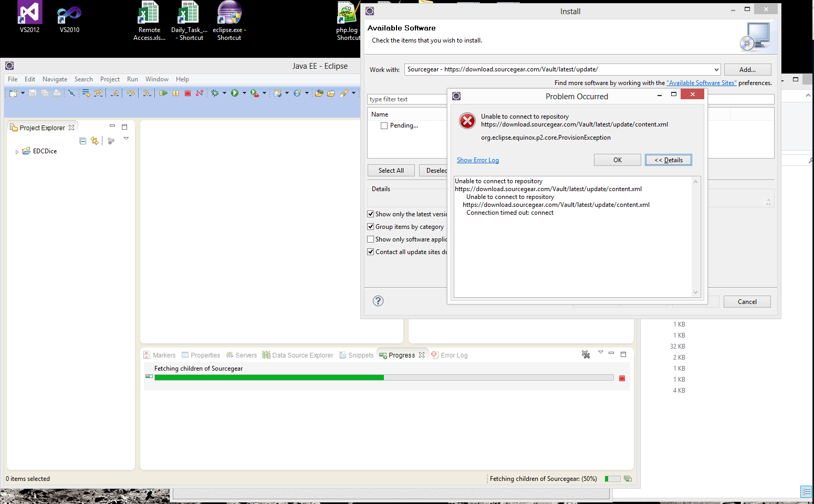
Task: Open the Window menu
Action: [x=156, y=79]
